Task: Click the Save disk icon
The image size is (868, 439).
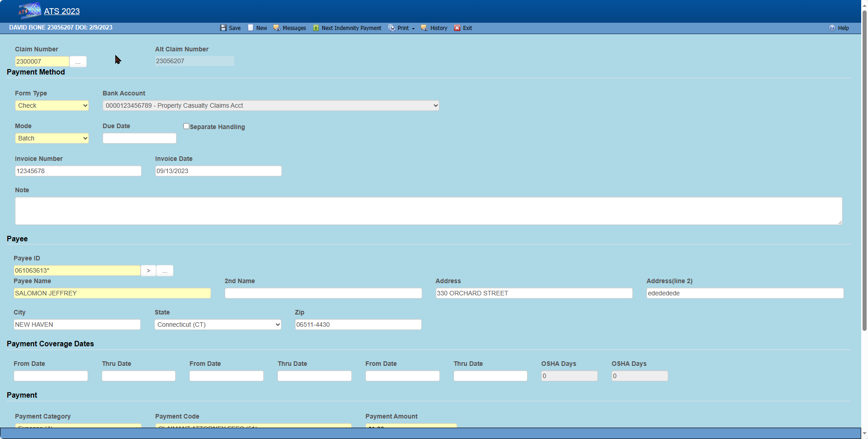Action: click(223, 28)
